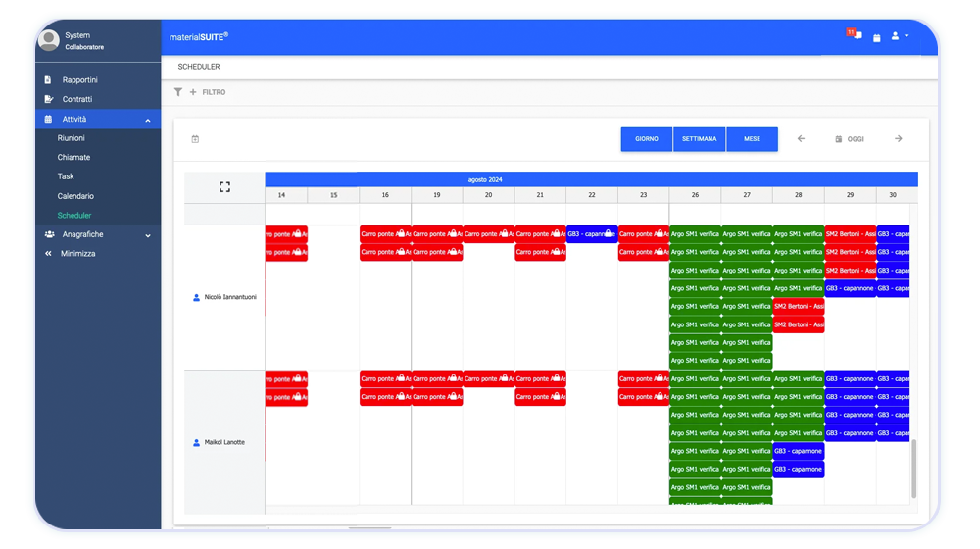Click the funnel filter icon

click(x=178, y=92)
